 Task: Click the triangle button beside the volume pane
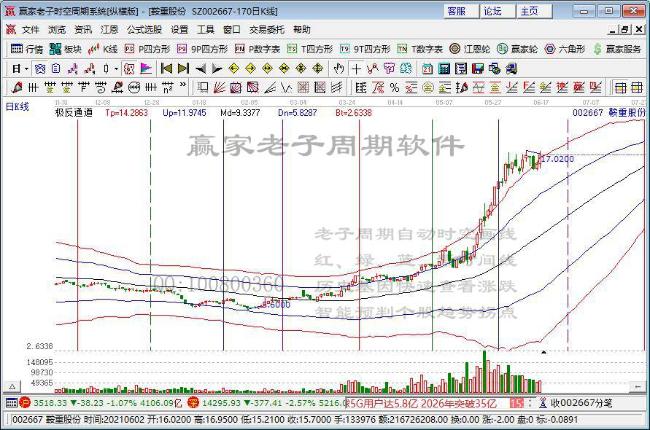click(12, 386)
